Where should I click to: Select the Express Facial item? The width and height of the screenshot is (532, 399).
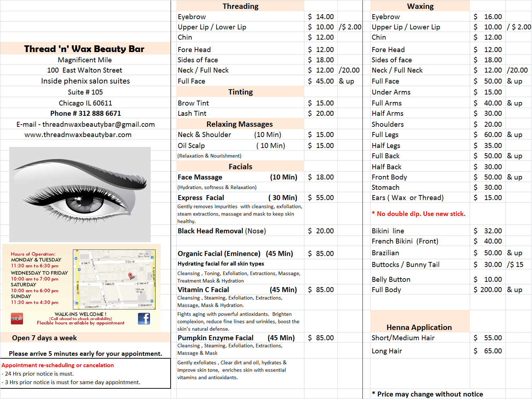point(238,198)
